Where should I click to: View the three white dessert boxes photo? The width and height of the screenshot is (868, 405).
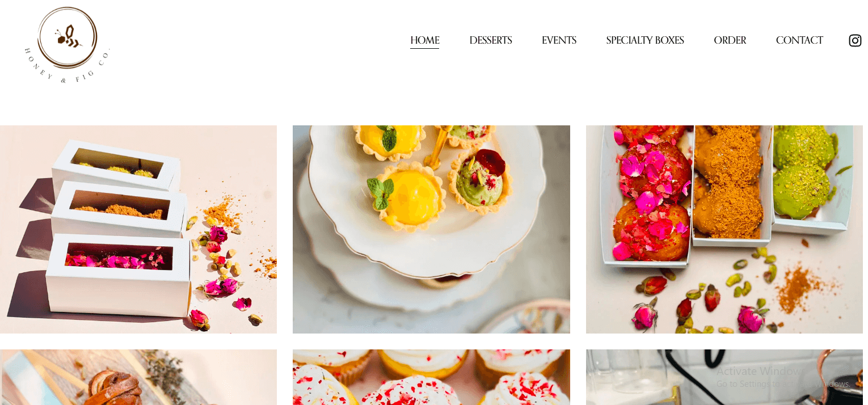click(138, 229)
